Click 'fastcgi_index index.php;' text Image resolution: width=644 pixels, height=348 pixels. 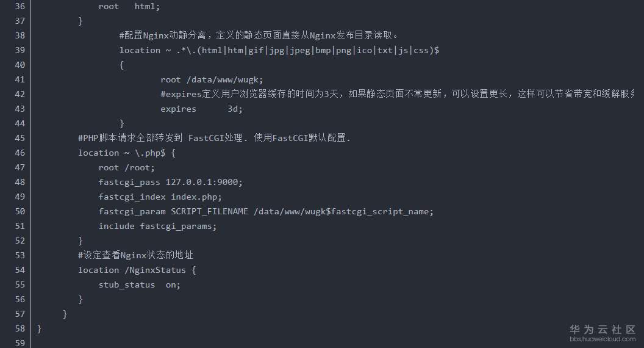click(160, 197)
